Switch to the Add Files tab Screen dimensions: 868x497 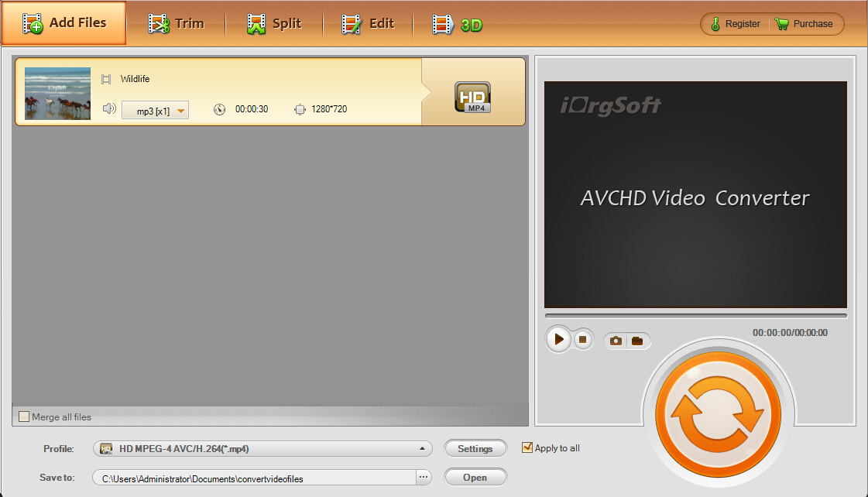[x=63, y=23]
